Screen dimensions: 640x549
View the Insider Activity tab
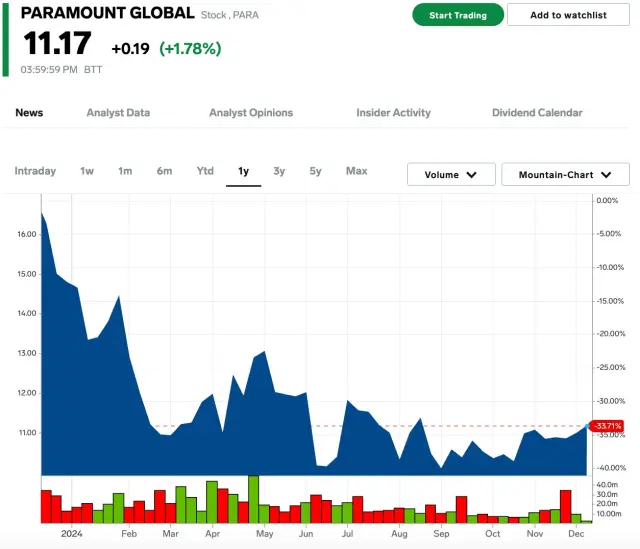pos(393,113)
